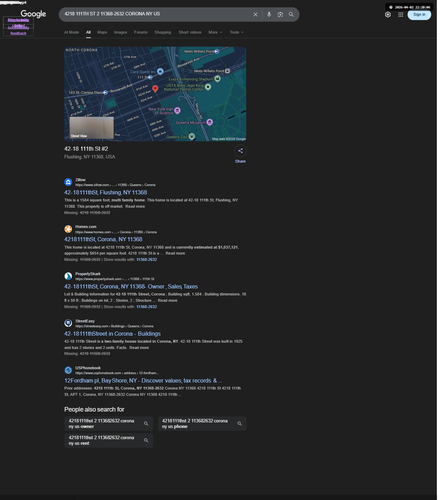Click '11368-2632' link under PropertyShark result
442x500 pixels.
click(x=147, y=307)
